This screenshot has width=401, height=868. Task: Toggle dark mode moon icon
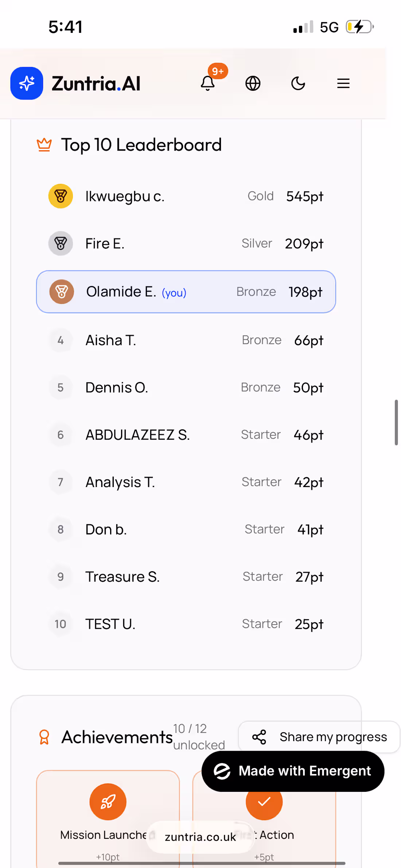point(298,83)
